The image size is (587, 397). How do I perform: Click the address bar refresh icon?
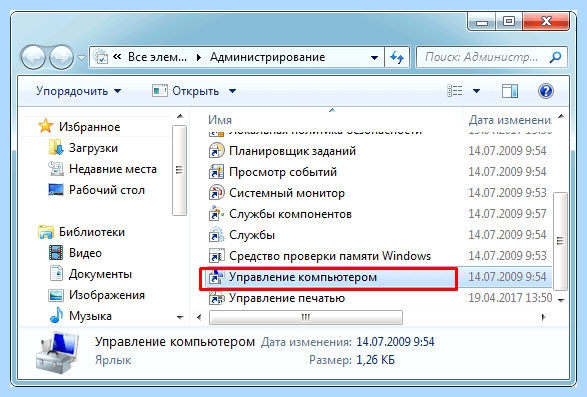[x=397, y=57]
